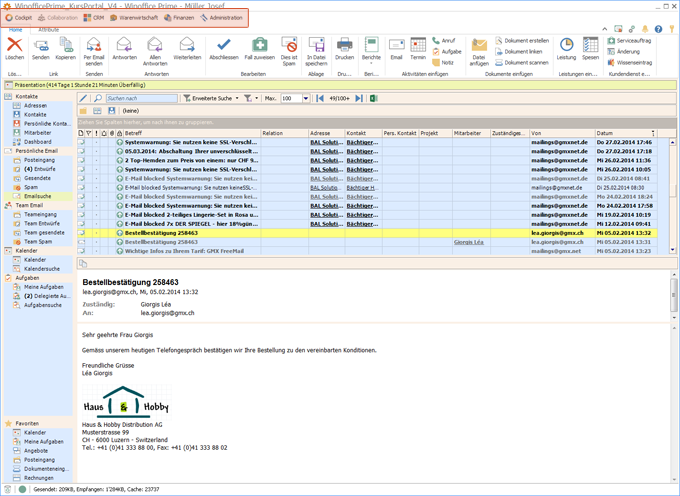Go to the next page of results

pyautogui.click(x=359, y=98)
